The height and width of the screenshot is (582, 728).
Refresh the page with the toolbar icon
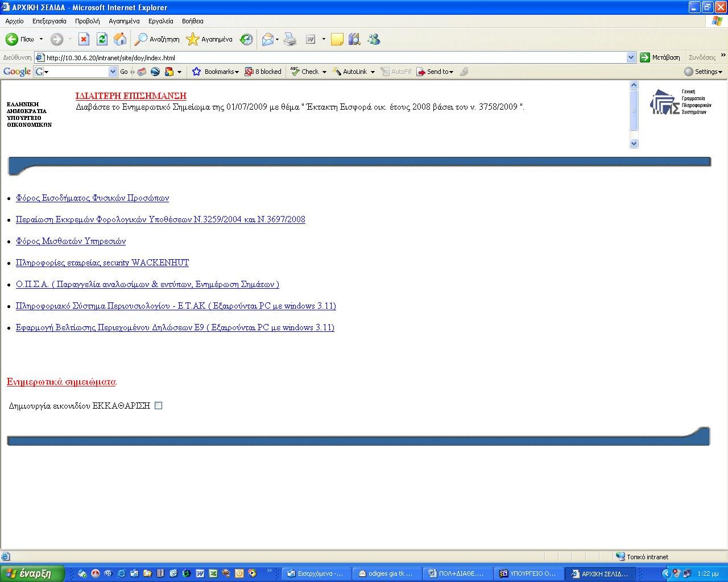[102, 39]
